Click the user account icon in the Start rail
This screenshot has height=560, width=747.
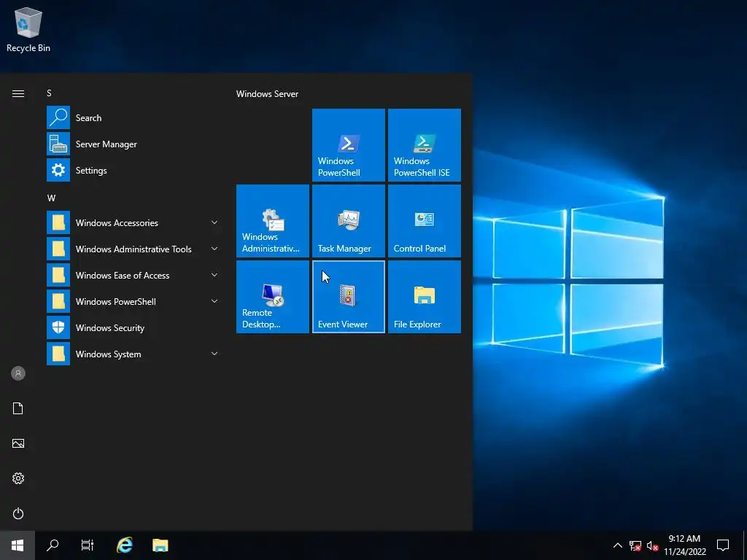tap(18, 373)
